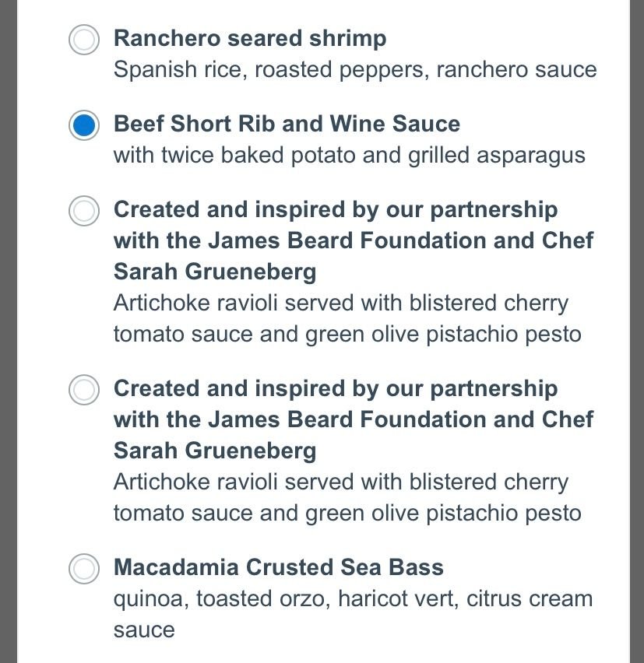The height and width of the screenshot is (663, 644).
Task: Click the dark gray backdrop left of the panel
Action: click(8, 331)
